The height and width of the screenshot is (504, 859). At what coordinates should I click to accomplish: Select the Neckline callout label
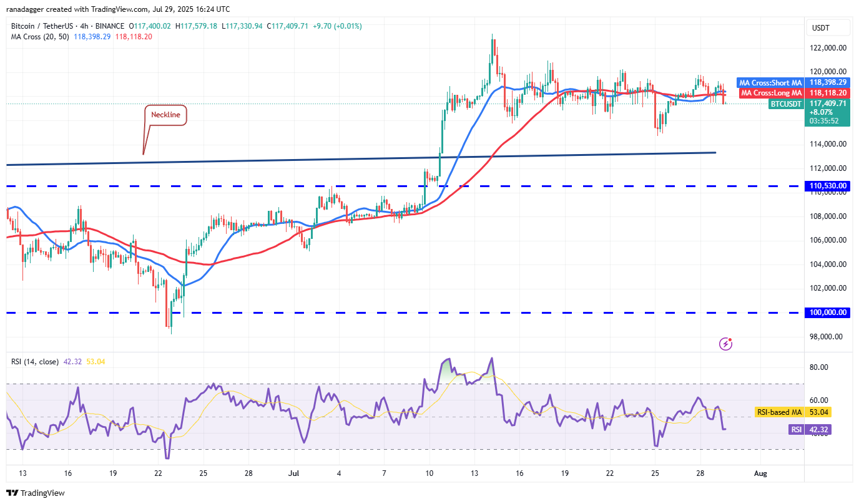pos(165,115)
